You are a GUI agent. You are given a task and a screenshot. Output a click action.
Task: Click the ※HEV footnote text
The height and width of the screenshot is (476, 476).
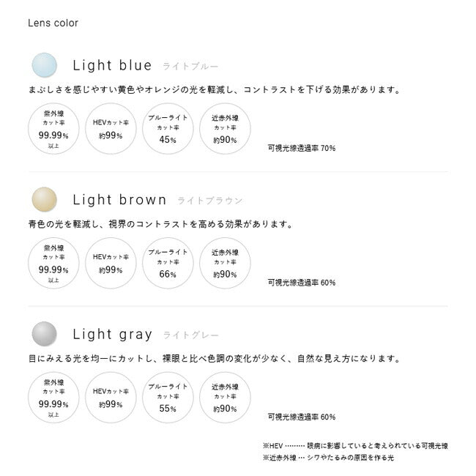pyautogui.click(x=354, y=445)
